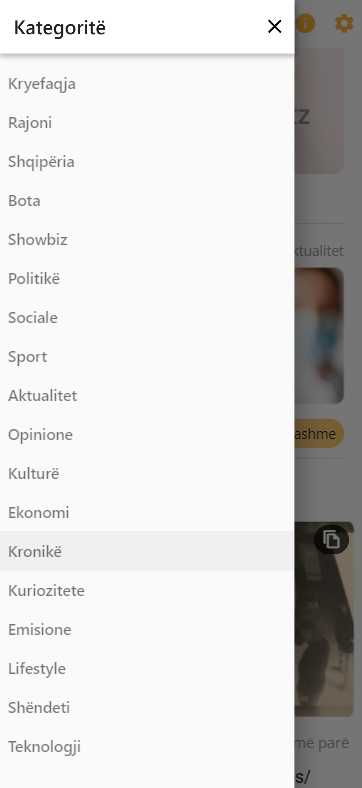Open the Teknologji category

[147, 747]
